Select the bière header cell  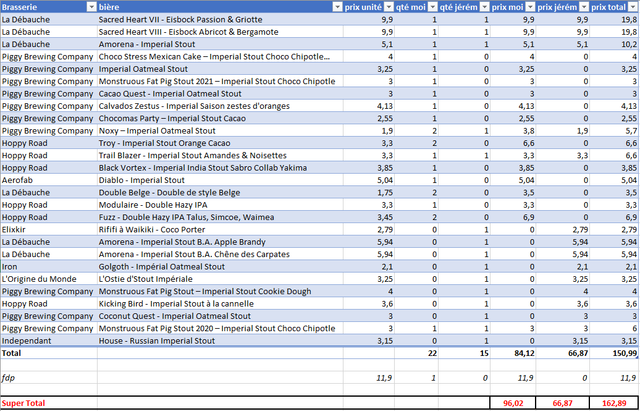tap(220, 7)
